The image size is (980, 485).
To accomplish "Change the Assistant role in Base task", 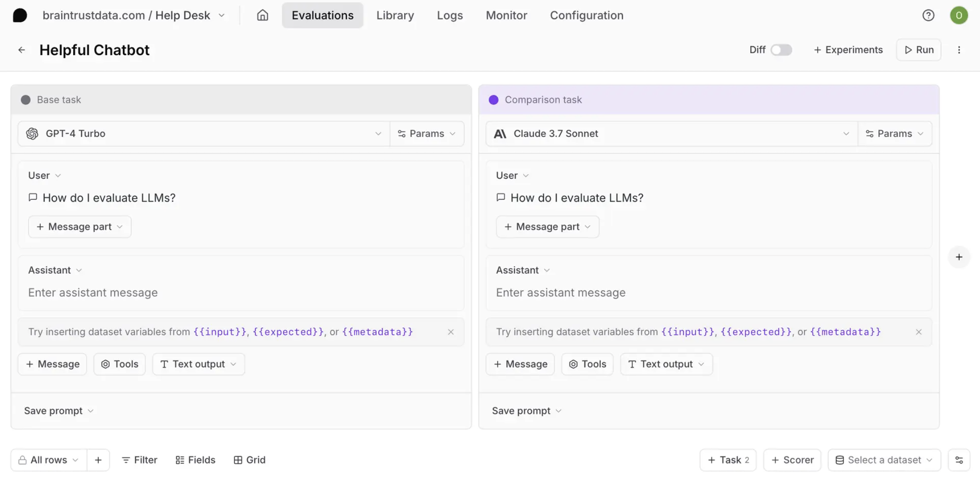I will (55, 270).
